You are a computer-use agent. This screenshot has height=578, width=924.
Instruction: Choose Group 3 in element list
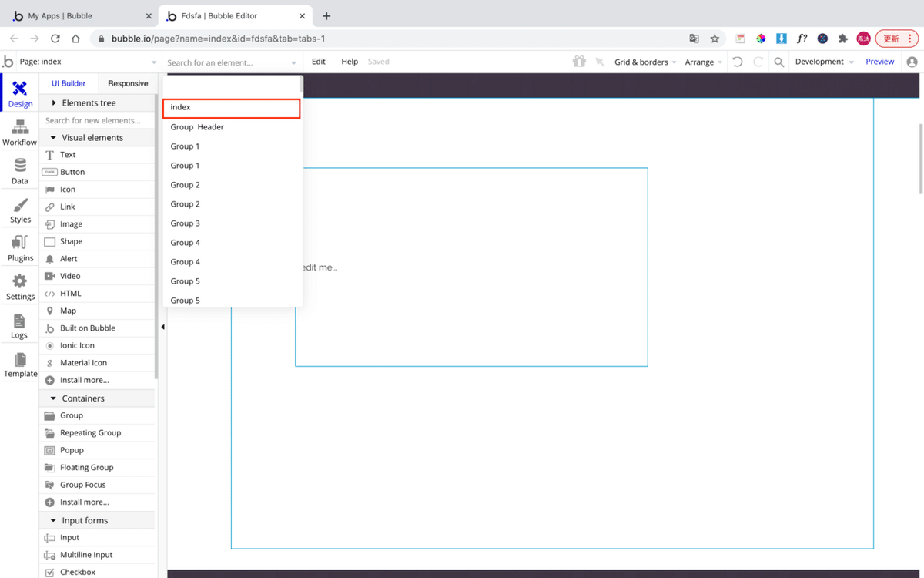point(233,223)
